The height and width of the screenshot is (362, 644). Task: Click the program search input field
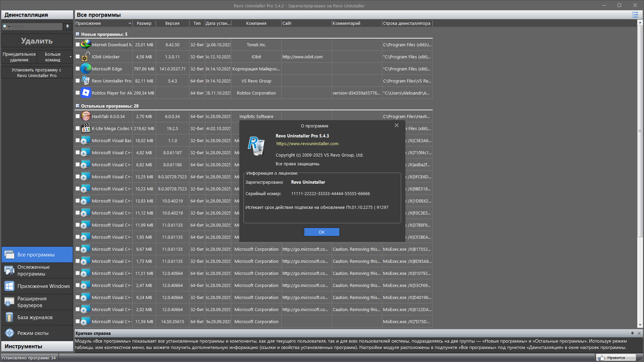click(x=36, y=26)
